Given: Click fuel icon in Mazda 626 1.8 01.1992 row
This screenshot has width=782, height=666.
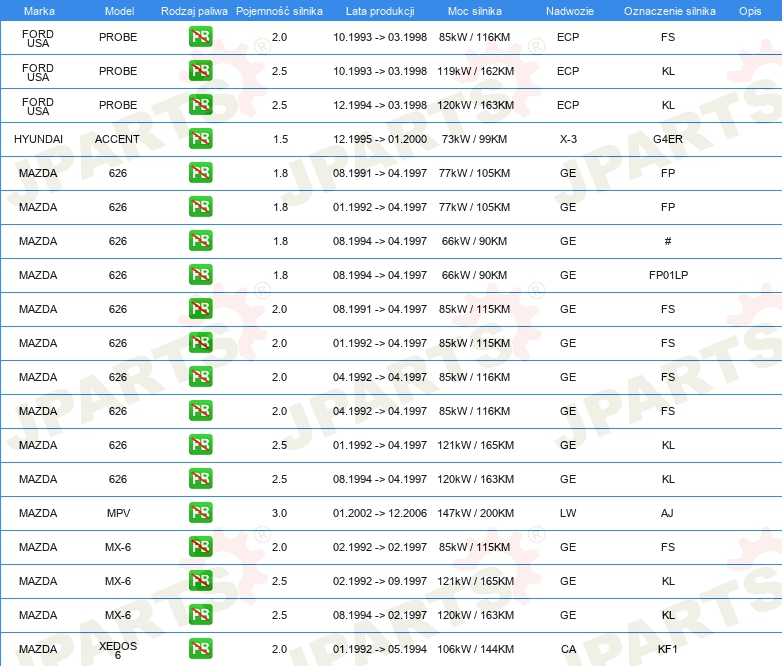Looking at the screenshot, I should click(200, 207).
